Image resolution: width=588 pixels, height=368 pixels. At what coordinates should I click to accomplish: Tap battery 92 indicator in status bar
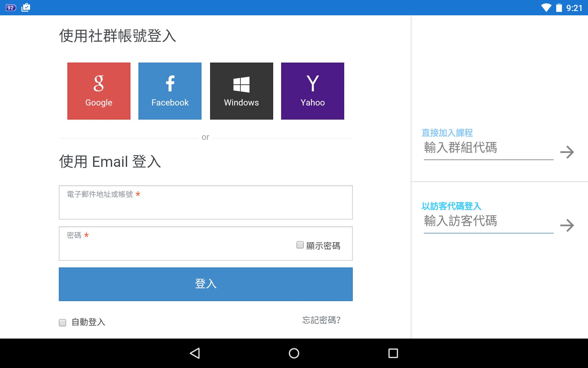11,8
